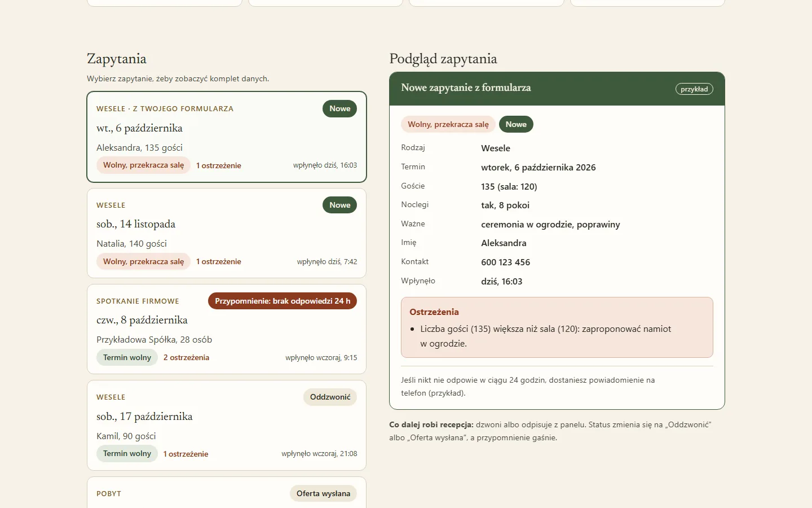The height and width of the screenshot is (508, 812).
Task: Click the "Wesele" value in the Rodzaj row
Action: [x=496, y=148]
